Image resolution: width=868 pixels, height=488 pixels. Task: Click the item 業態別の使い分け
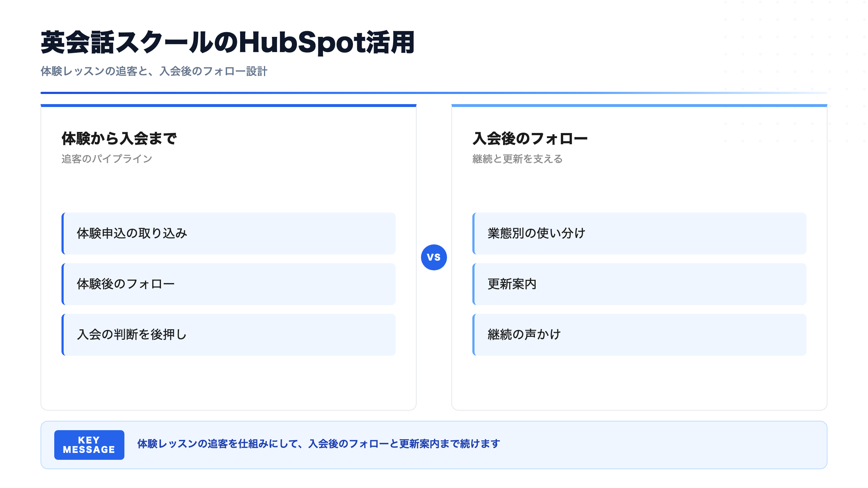[639, 234]
